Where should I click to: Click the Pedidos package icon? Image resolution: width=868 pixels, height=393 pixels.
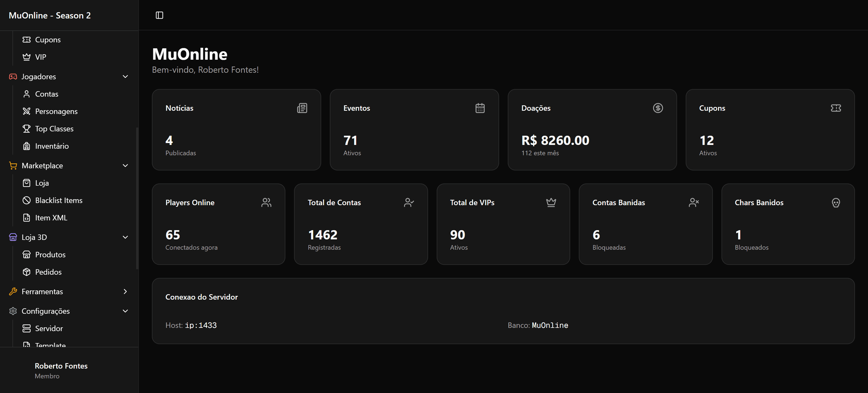tap(26, 272)
